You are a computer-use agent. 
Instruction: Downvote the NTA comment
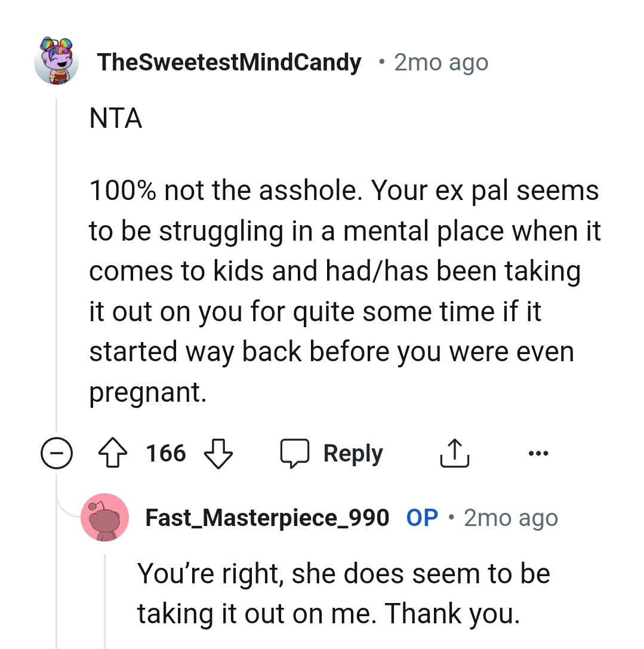click(x=218, y=455)
